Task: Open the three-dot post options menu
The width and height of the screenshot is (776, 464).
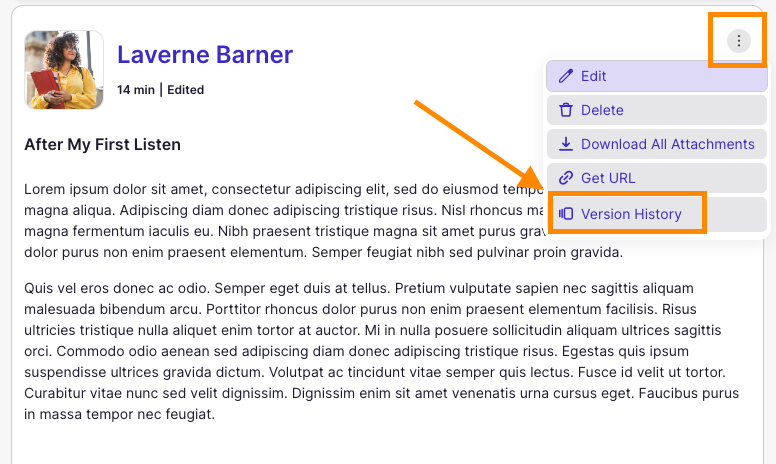Action: click(739, 41)
